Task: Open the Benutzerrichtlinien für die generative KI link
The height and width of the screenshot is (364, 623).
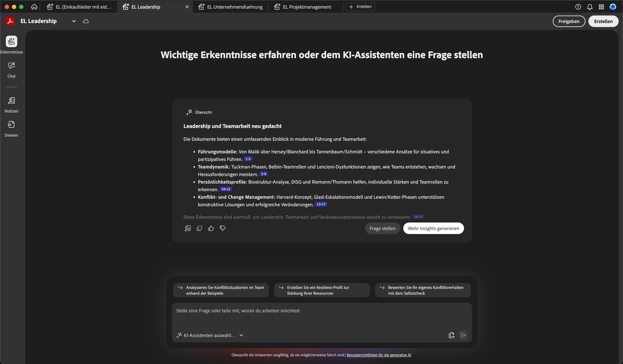Action: click(379, 355)
